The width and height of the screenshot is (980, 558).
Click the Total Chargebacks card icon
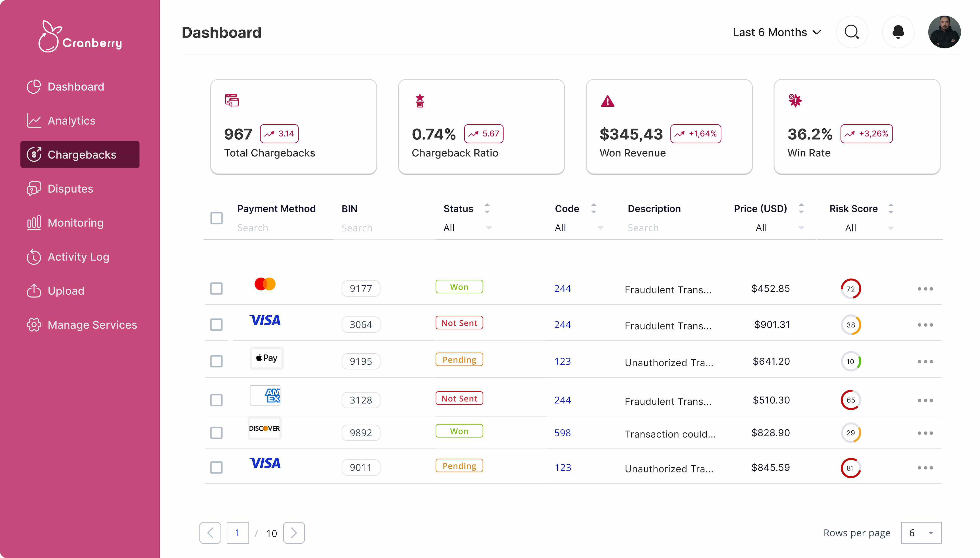[x=231, y=101]
